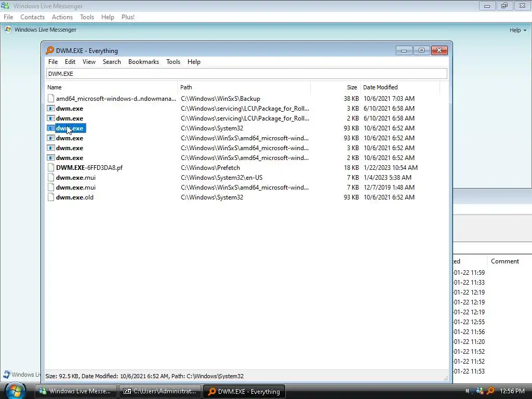Click date 1/22/2023 10:54 AM
532x399 pixels.
click(x=391, y=168)
